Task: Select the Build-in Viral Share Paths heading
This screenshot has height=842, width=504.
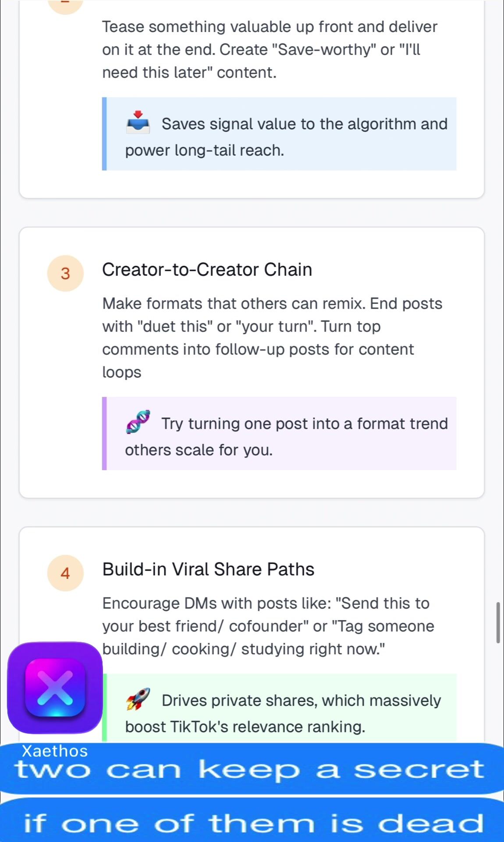Action: (x=208, y=569)
